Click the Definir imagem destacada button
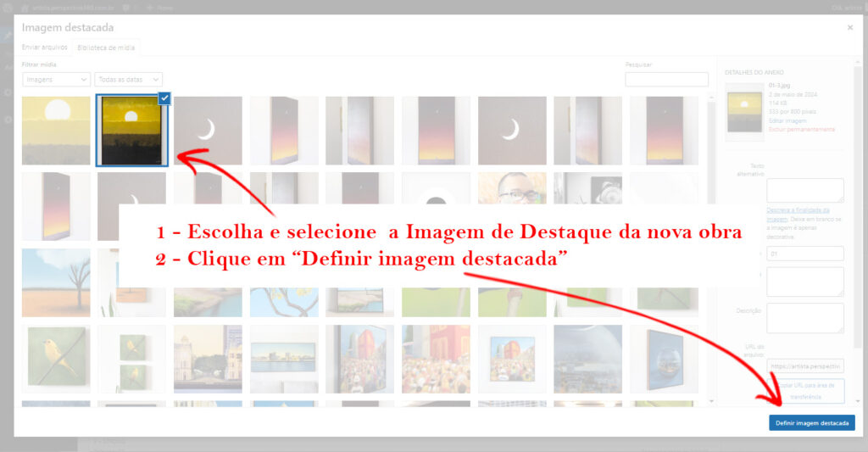The image size is (868, 452). [811, 422]
